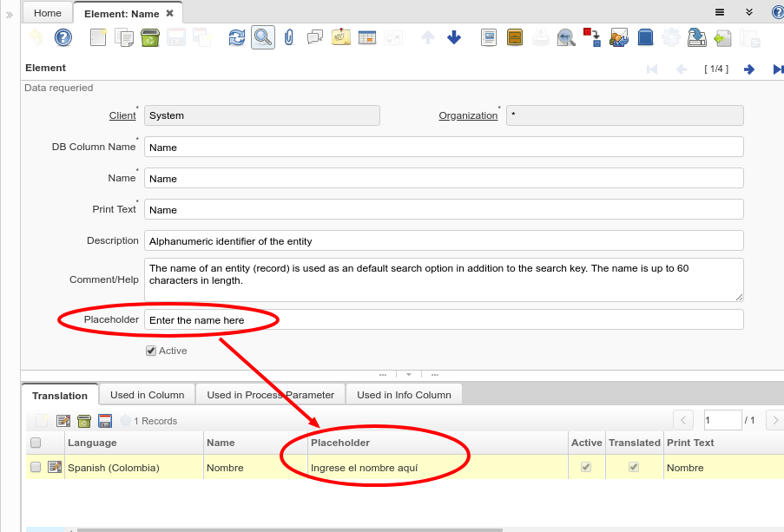
Task: Expand the left side menu panel
Action: (x=10, y=15)
